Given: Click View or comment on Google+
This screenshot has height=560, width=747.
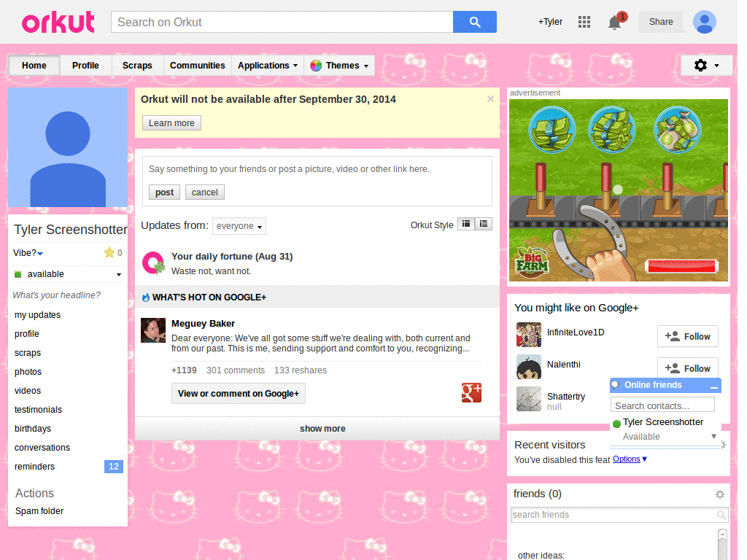Looking at the screenshot, I should 239,394.
